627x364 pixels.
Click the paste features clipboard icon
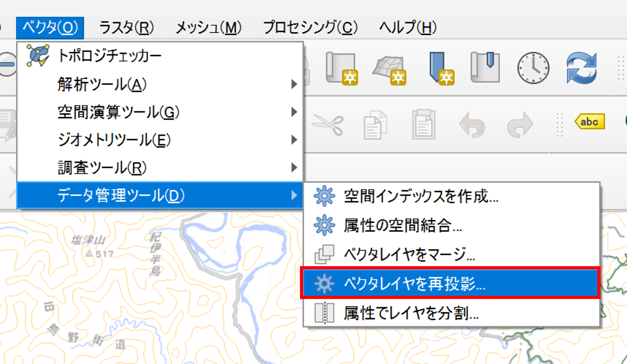[424, 125]
